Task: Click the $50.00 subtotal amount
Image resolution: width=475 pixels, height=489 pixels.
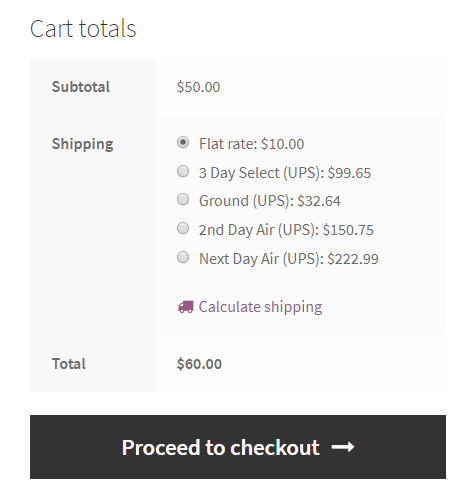Action: [x=198, y=87]
